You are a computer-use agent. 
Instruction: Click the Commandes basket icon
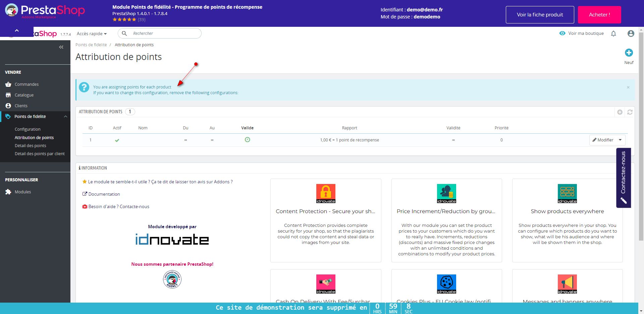point(8,84)
